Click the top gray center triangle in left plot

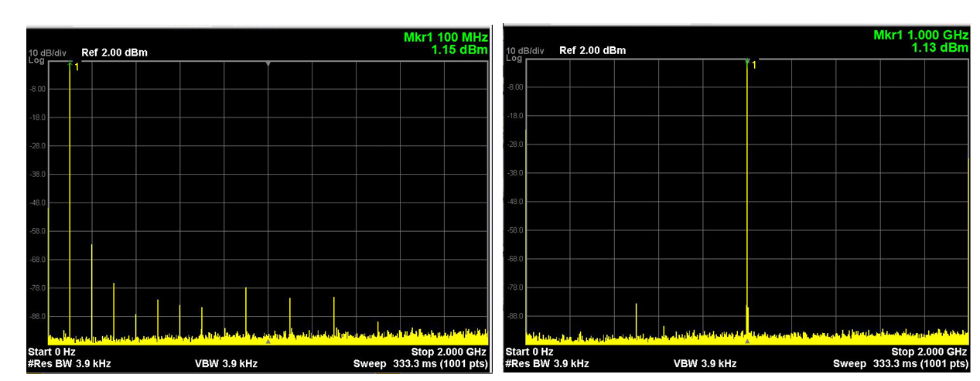[x=268, y=63]
